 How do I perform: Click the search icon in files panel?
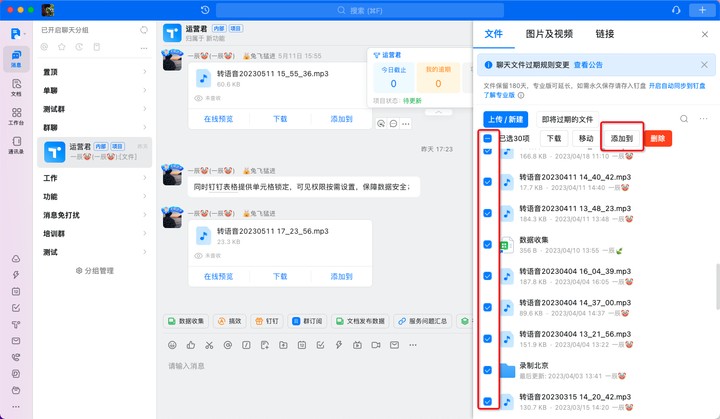point(684,119)
